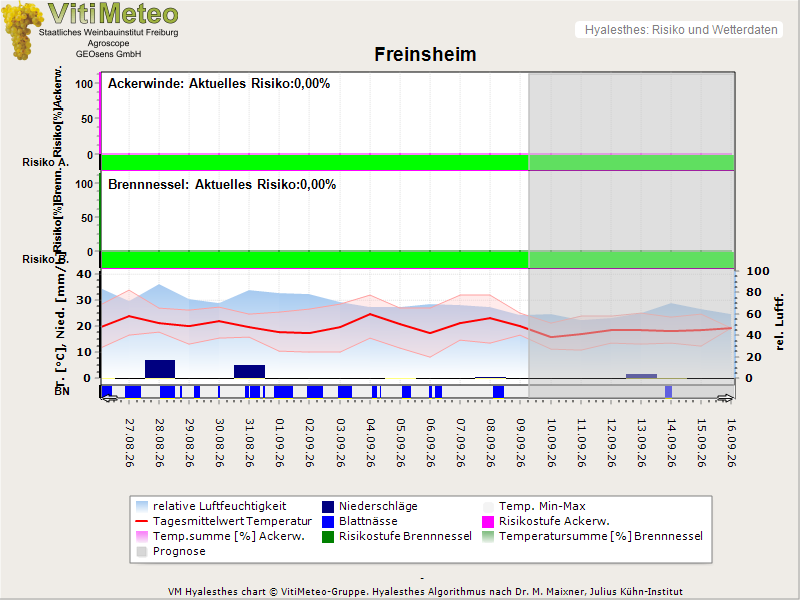Click the date label 28.08.26
The image size is (800, 600).
160,443
